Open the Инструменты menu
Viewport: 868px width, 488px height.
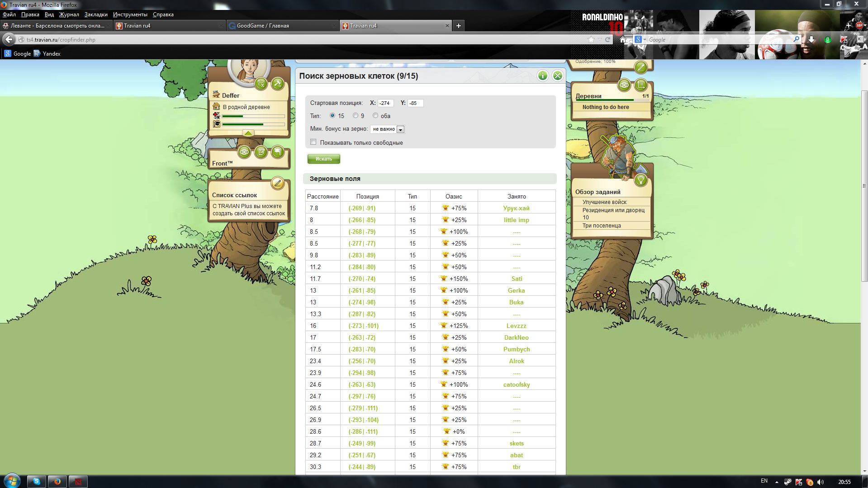click(x=130, y=14)
